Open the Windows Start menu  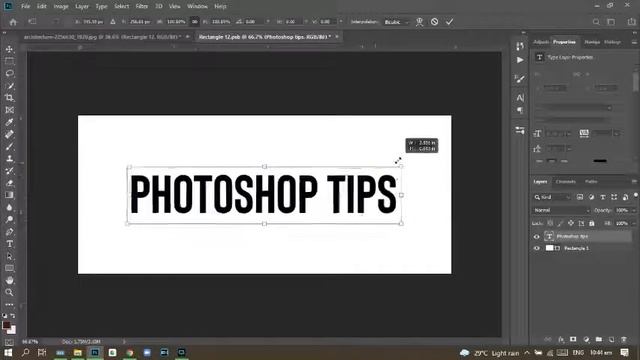[x=8, y=353]
